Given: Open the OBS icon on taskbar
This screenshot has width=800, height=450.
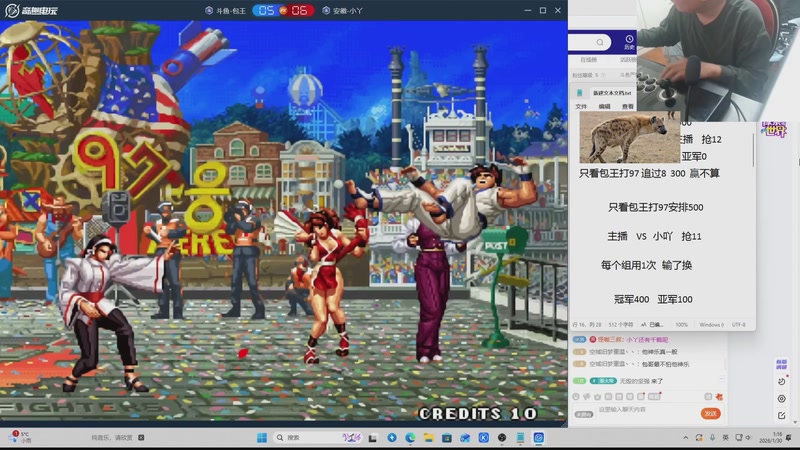Looking at the screenshot, I should (502, 438).
